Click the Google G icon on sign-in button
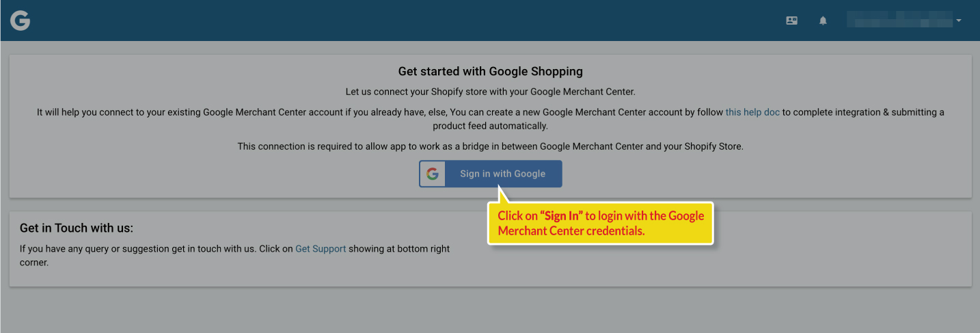Screen dimensions: 980x333 pos(433,174)
